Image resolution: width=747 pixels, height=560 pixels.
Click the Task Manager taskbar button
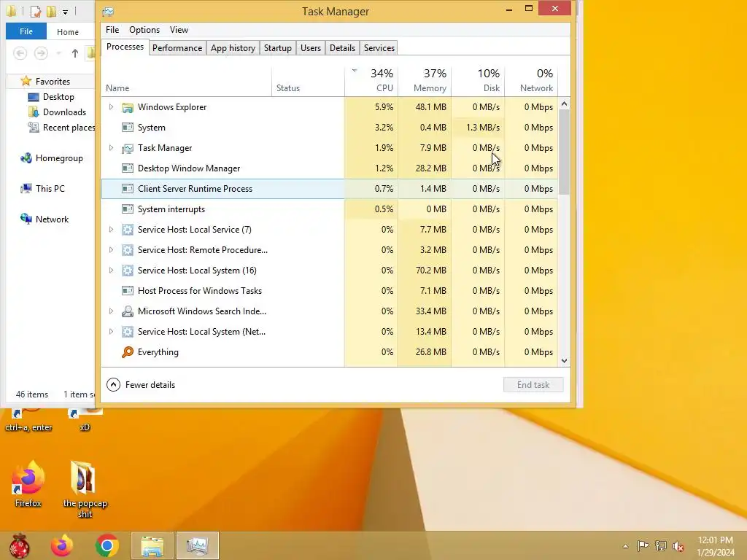[197, 545]
